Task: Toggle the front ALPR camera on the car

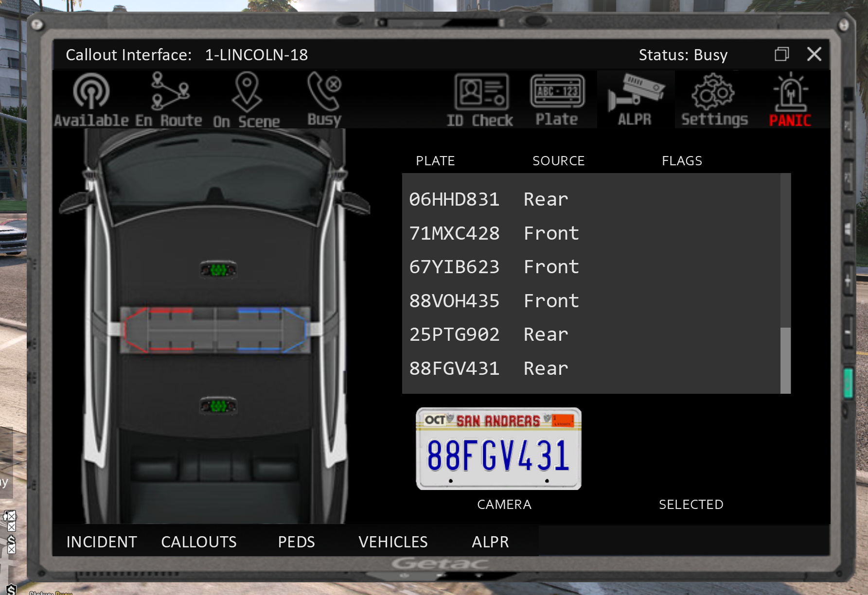Action: click(x=218, y=269)
